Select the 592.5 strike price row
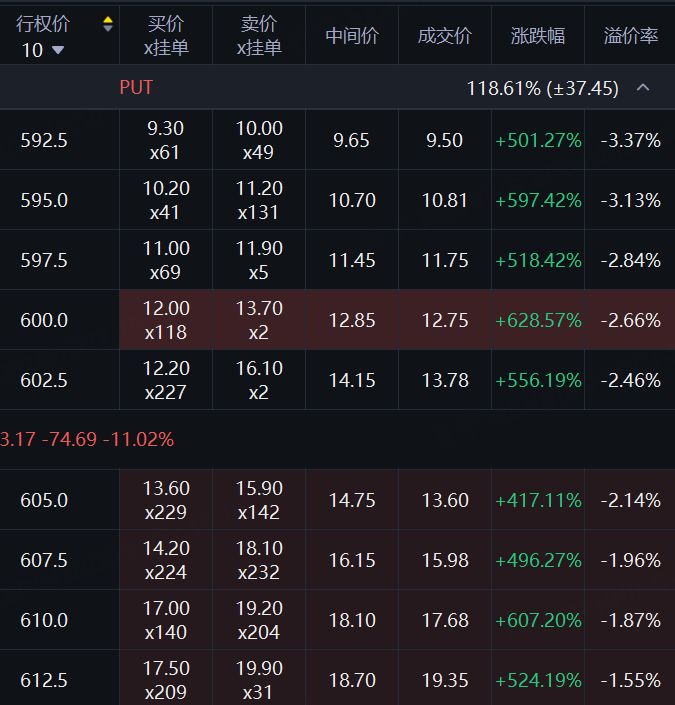Screen dimensions: 675x705 point(45,140)
